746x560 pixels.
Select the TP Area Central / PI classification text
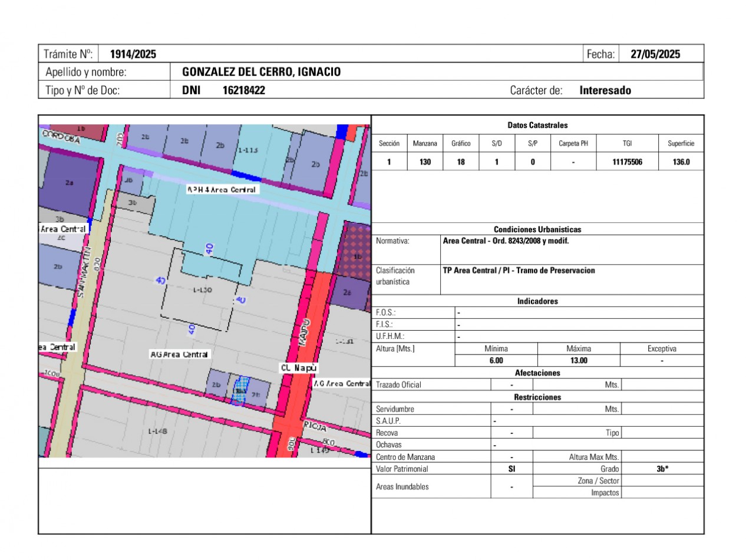tap(519, 271)
